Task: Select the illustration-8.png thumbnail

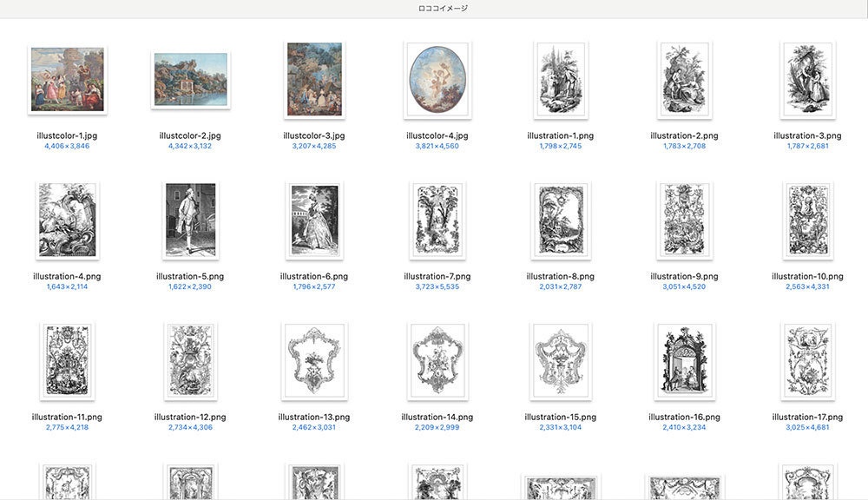Action: [x=561, y=220]
